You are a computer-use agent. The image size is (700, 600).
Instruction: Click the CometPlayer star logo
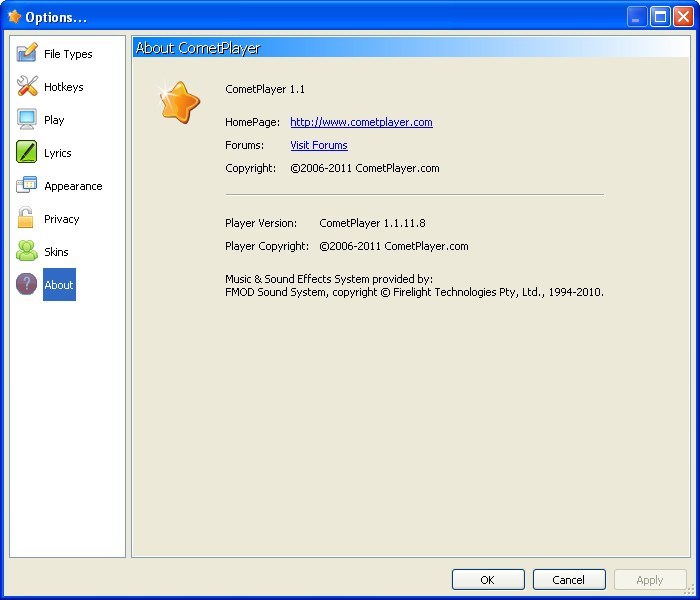[179, 102]
